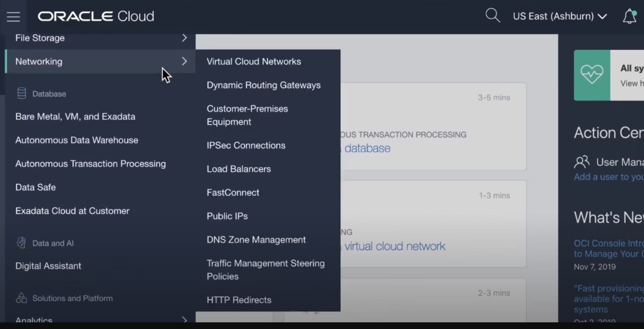
Task: Click the Oracle Cloud logo
Action: pos(95,16)
